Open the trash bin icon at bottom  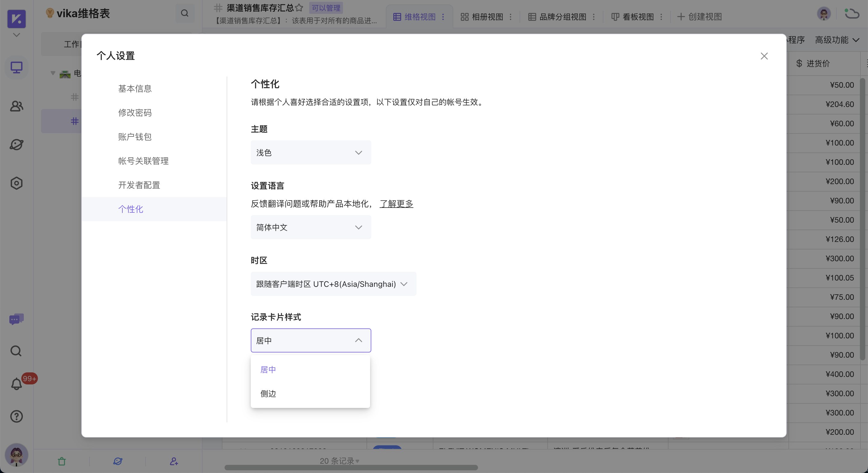(62, 461)
